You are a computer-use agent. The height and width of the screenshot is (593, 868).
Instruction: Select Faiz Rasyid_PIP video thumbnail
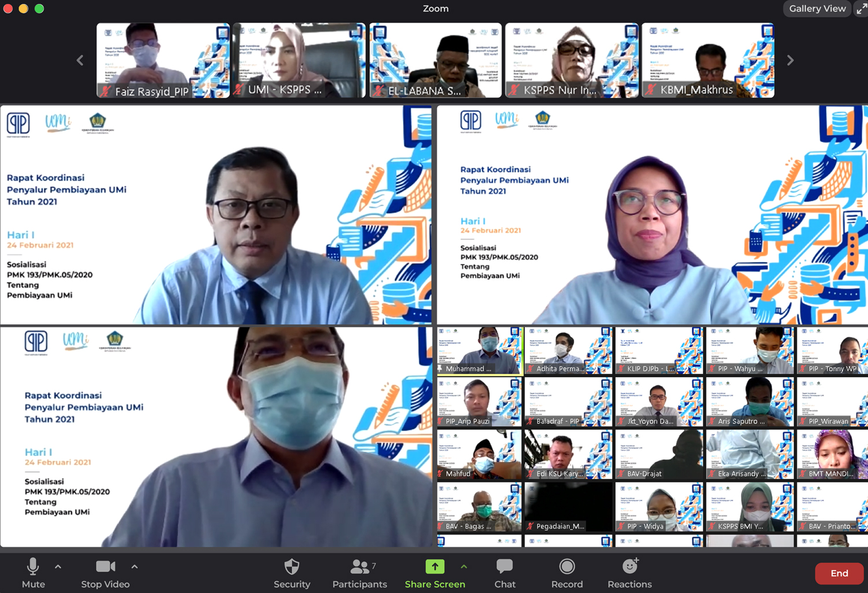point(163,60)
